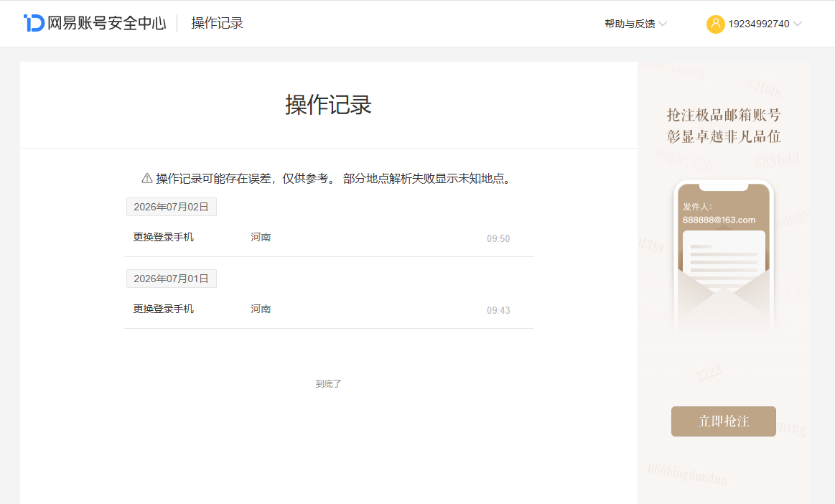
Task: Click the phone mailbox ad image
Action: (x=723, y=256)
